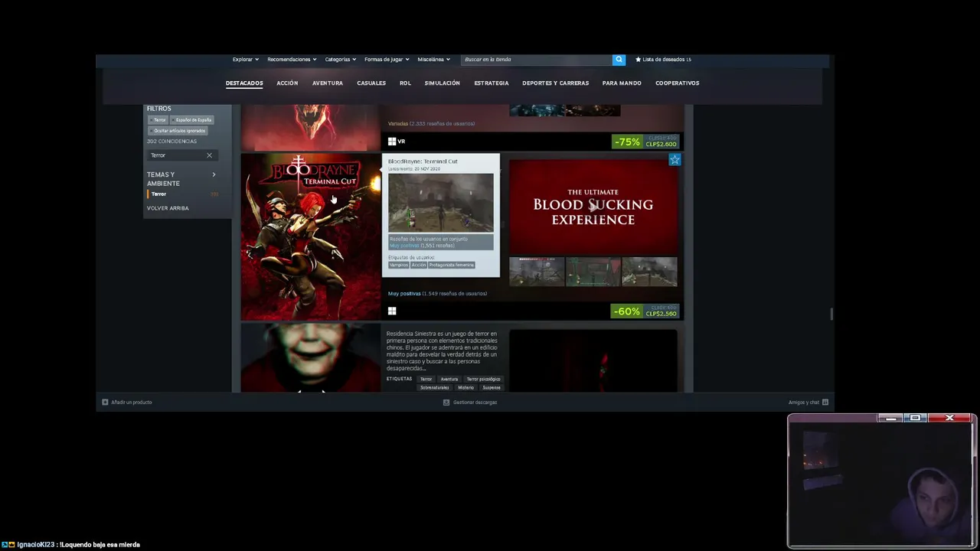Image resolution: width=980 pixels, height=551 pixels.
Task: Click the search field Buscar en la tienda
Action: click(x=537, y=60)
